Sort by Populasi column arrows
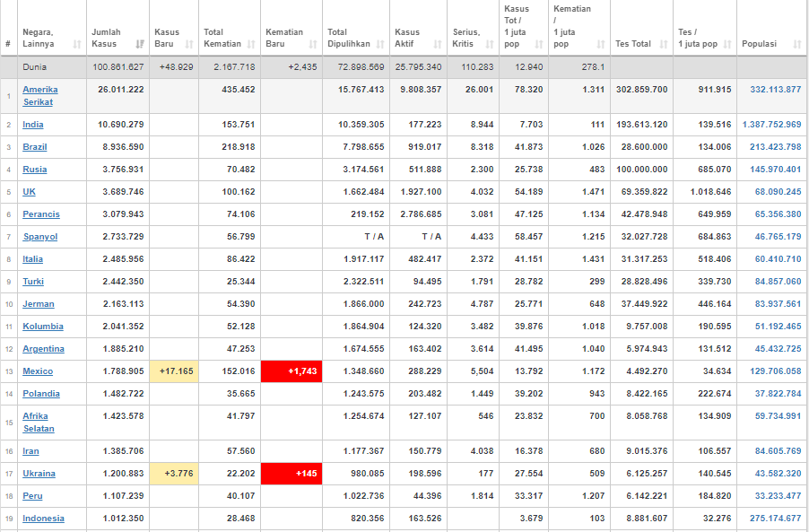This screenshot has width=809, height=532. click(797, 44)
